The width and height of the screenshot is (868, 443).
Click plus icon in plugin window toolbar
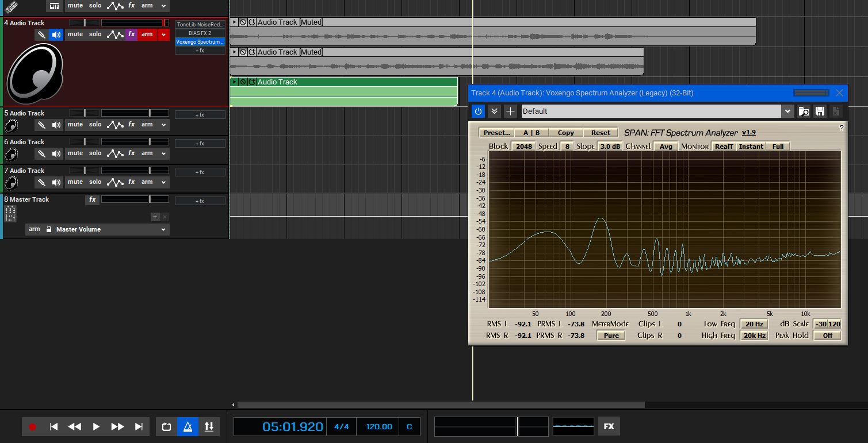pos(510,111)
